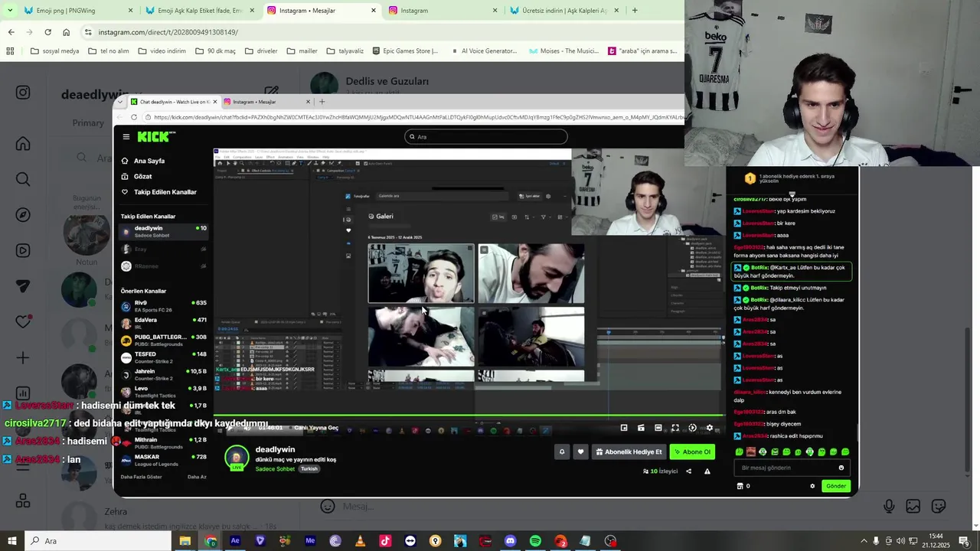Open 90 dk maç bookmarks folder

pyautogui.click(x=215, y=51)
